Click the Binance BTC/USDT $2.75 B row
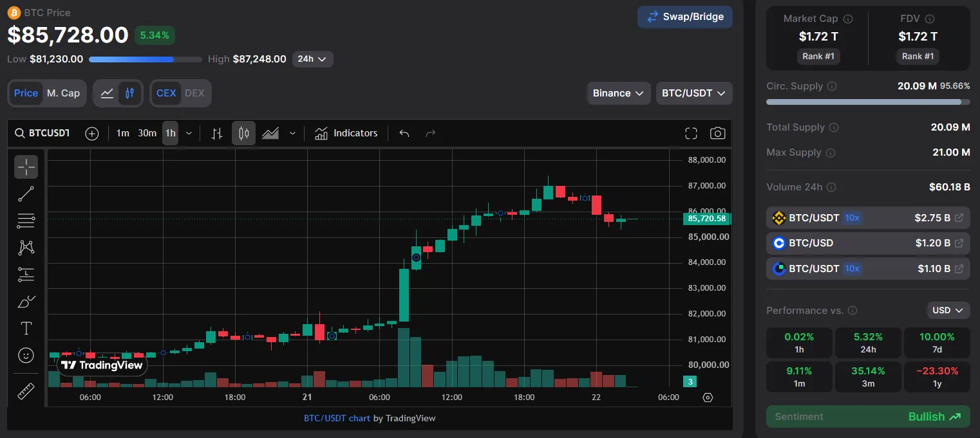The image size is (980, 438). click(x=868, y=218)
